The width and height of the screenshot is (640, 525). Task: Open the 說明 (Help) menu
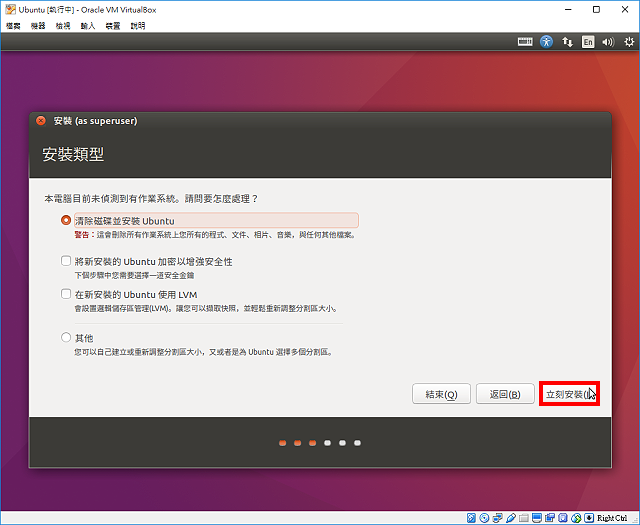tap(138, 26)
